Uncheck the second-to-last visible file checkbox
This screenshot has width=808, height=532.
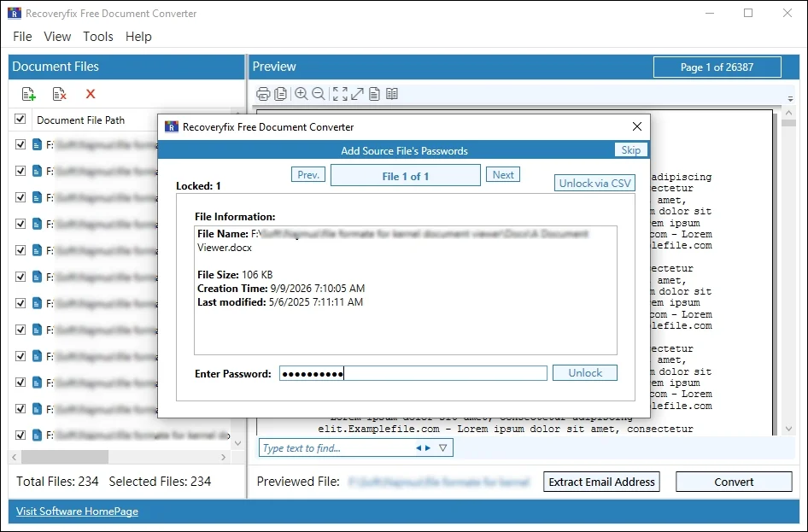click(x=20, y=408)
